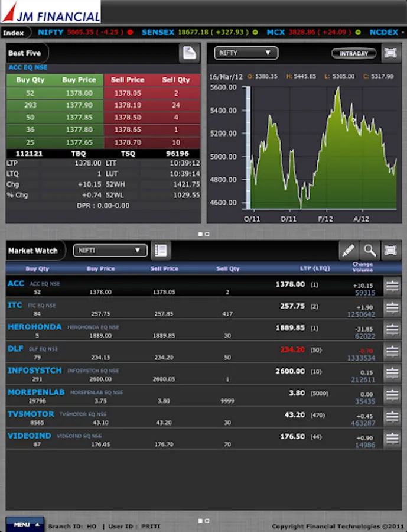Select SENSEX in the index ticker
Image resolution: width=407 pixels, height=532 pixels.
[x=158, y=33]
